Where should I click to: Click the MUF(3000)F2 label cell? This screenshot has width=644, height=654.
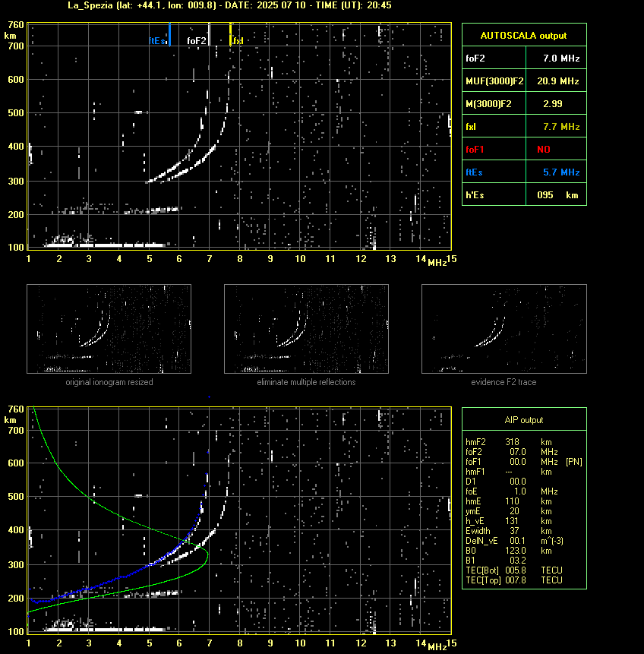[x=494, y=81]
